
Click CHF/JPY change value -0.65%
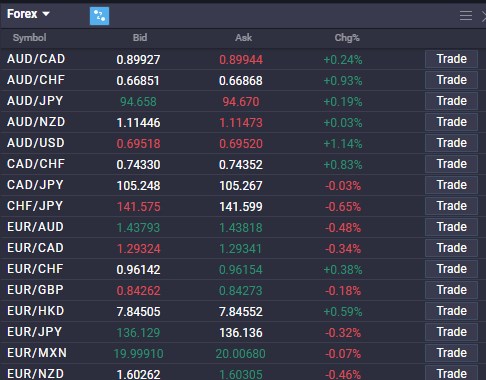[343, 207]
